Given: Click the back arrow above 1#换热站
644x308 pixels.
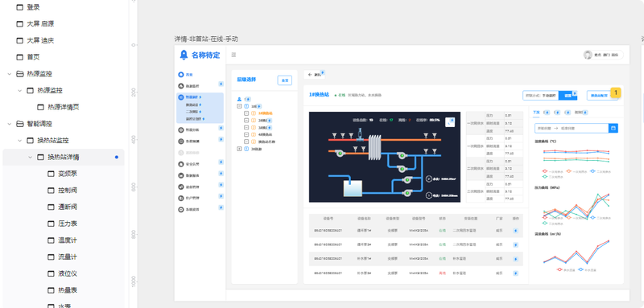Looking at the screenshot, I should point(310,75).
